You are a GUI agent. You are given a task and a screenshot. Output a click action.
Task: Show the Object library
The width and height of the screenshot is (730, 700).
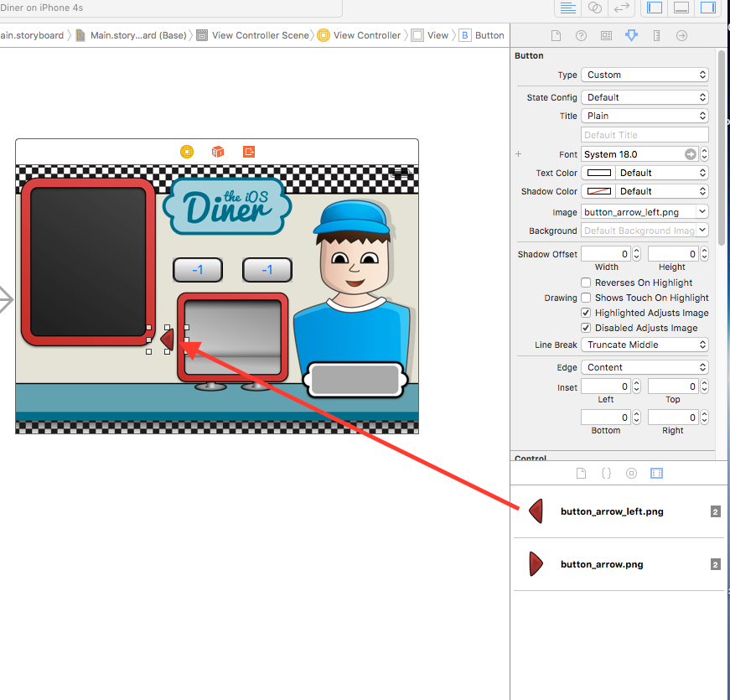pos(631,474)
